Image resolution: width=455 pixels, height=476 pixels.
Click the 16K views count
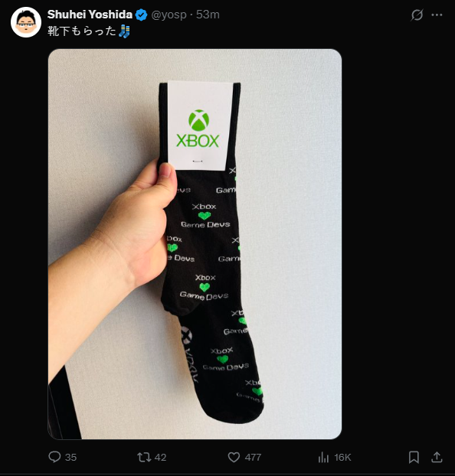(x=342, y=458)
